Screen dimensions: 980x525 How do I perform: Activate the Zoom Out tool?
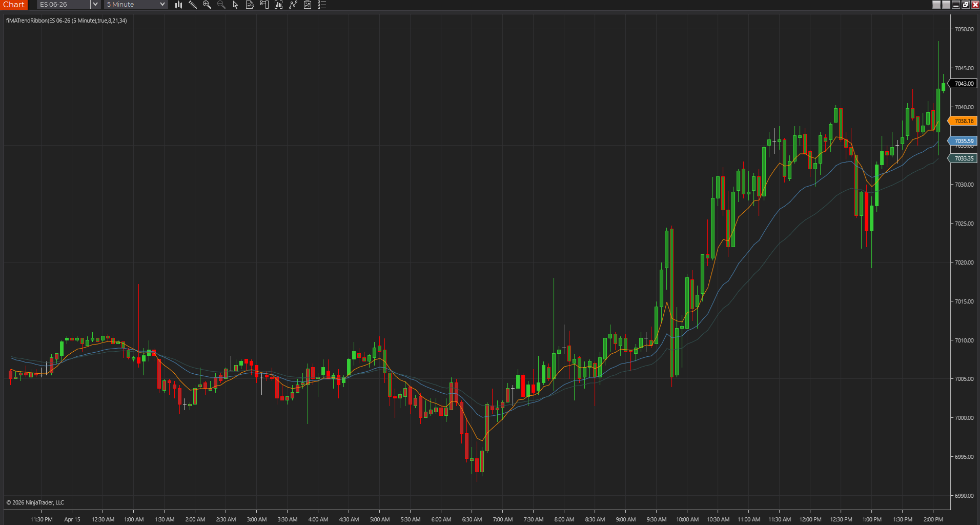point(221,5)
